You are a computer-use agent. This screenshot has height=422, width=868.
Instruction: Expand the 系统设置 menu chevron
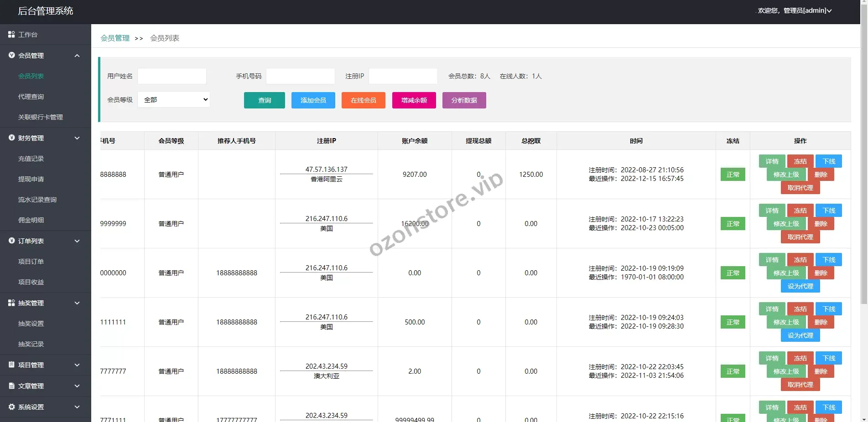click(77, 407)
